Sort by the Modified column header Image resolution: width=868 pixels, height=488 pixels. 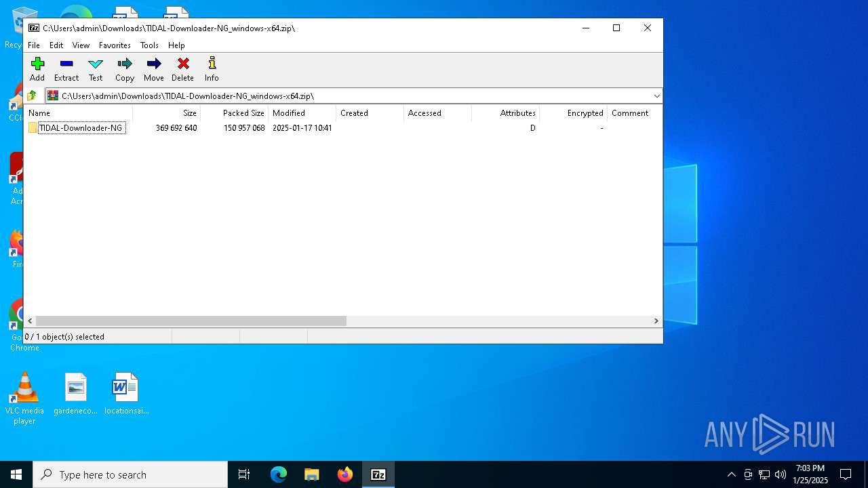(x=302, y=113)
